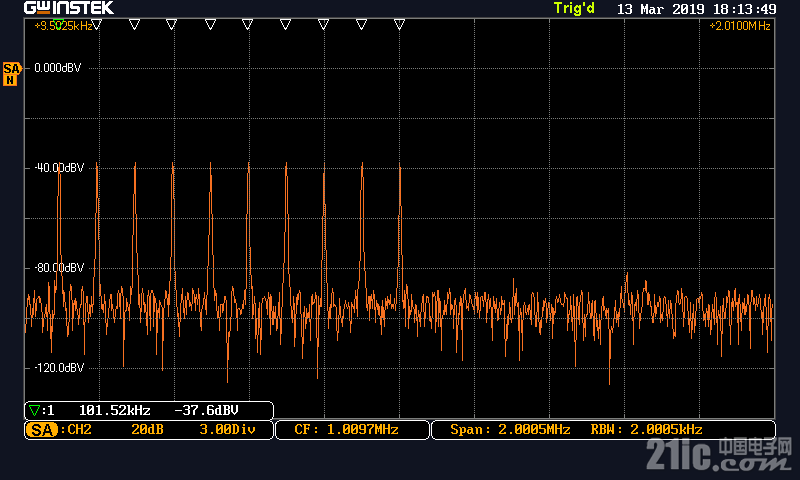Click the stop frequency +2.0100MHz label
Viewport: 800px width, 480px height.
(740, 26)
